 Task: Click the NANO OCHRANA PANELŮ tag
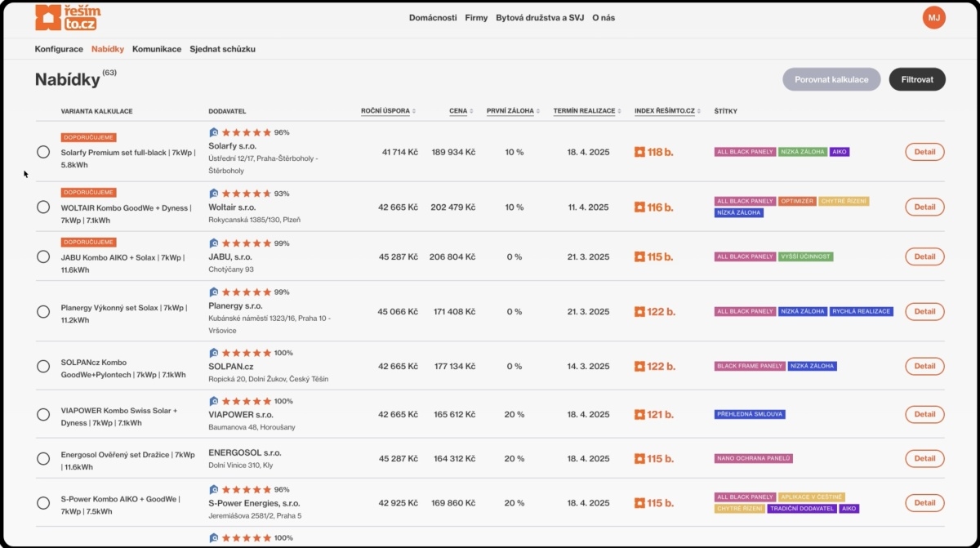[754, 459]
